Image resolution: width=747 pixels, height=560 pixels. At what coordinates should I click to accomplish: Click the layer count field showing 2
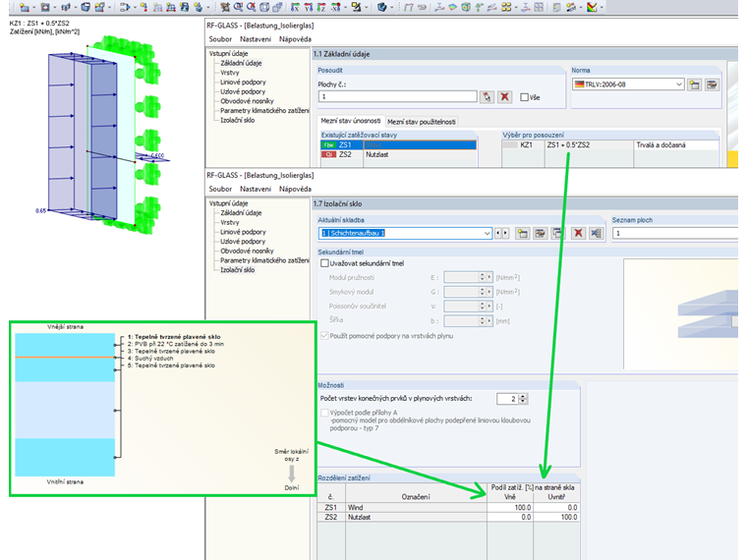(507, 399)
